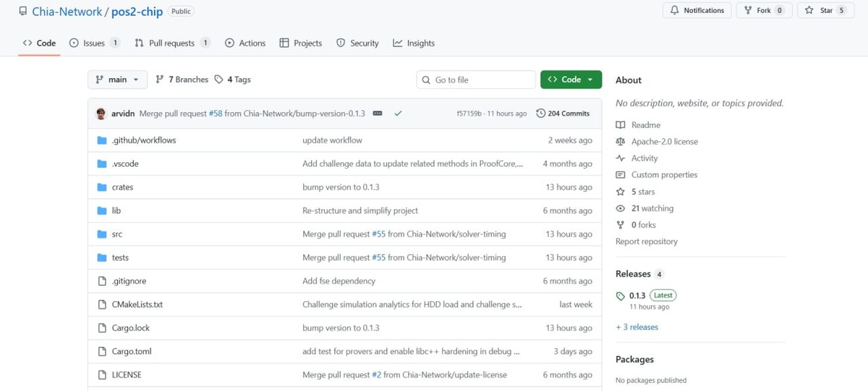Open 'bump version to 0.1.3' on crates row
This screenshot has width=868, height=391.
click(341, 187)
